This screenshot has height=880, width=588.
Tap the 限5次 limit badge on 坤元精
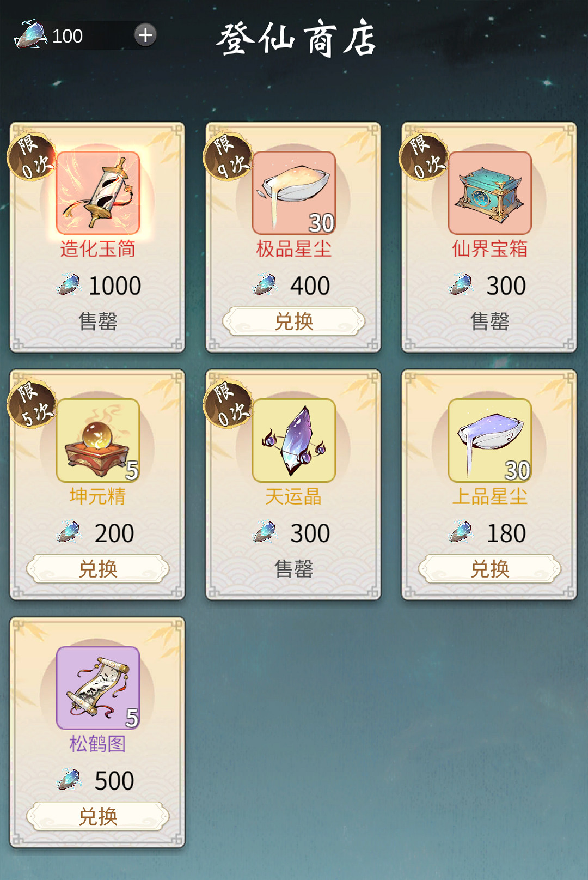pos(32,404)
